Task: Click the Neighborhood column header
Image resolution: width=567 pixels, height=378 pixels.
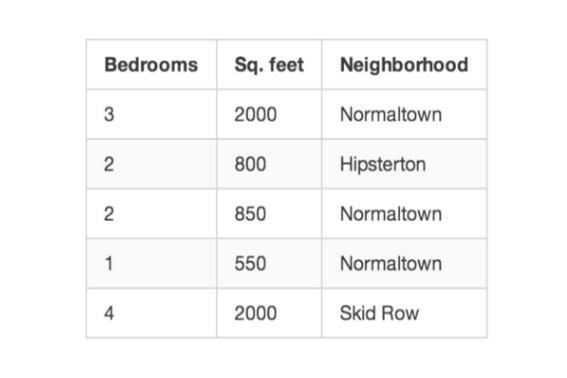Action: [x=404, y=65]
